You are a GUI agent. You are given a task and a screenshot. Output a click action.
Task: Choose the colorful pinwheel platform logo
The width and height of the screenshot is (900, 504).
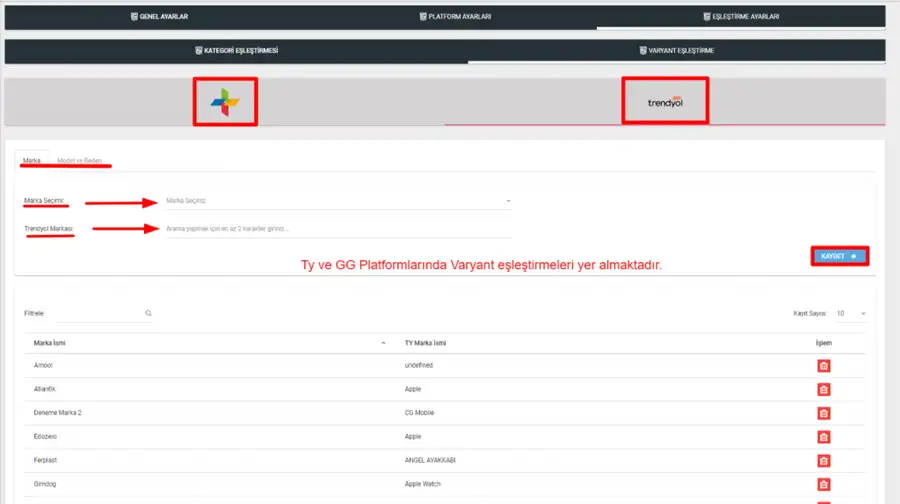coord(225,102)
